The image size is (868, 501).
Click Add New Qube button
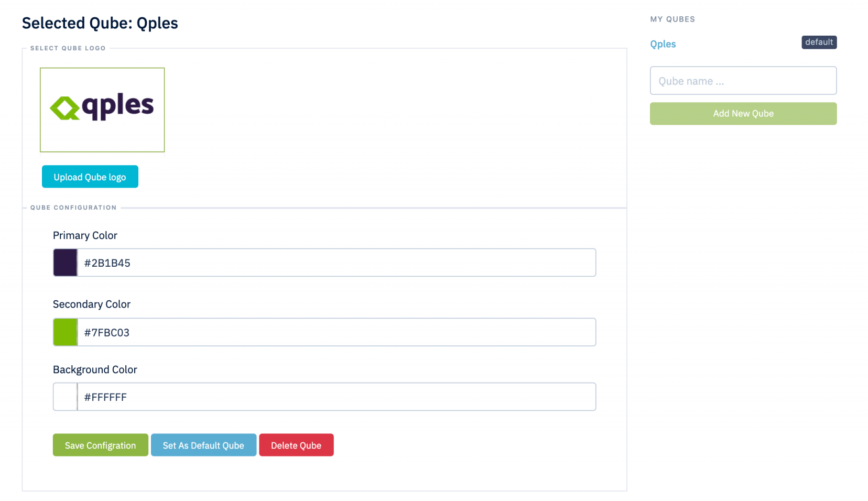coord(743,114)
